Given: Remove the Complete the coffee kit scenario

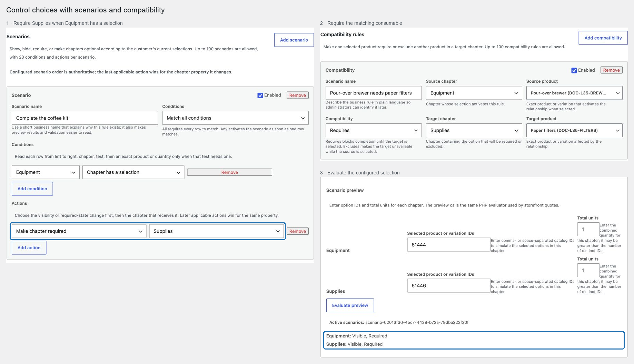Looking at the screenshot, I should tap(297, 95).
